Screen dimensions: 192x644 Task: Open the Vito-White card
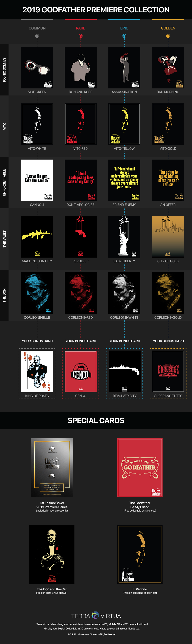click(x=37, y=124)
